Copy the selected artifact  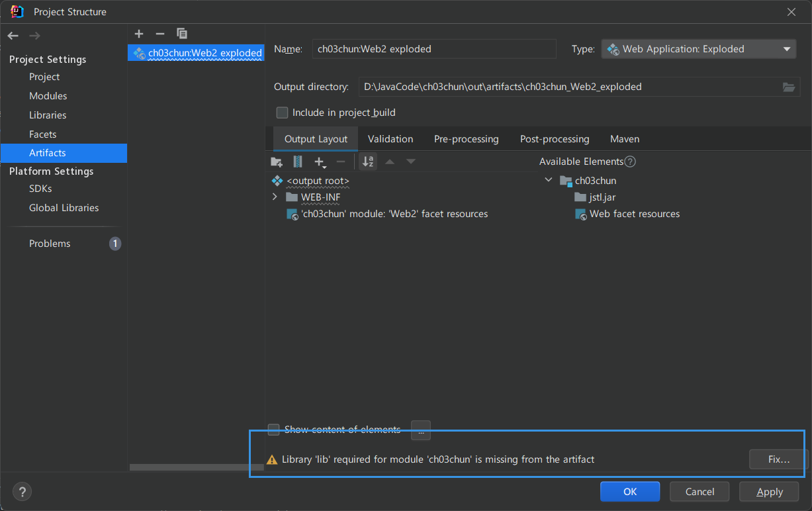[182, 34]
